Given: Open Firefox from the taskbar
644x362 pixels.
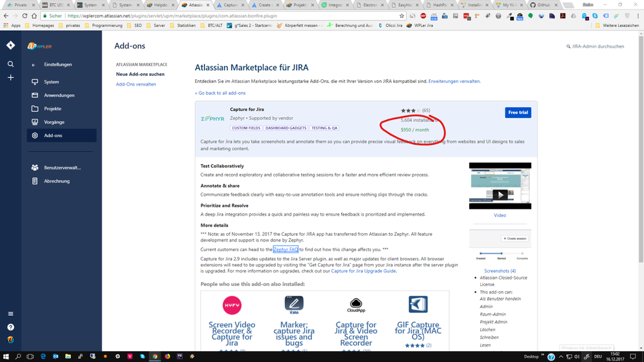Looking at the screenshot, I should 167,356.
